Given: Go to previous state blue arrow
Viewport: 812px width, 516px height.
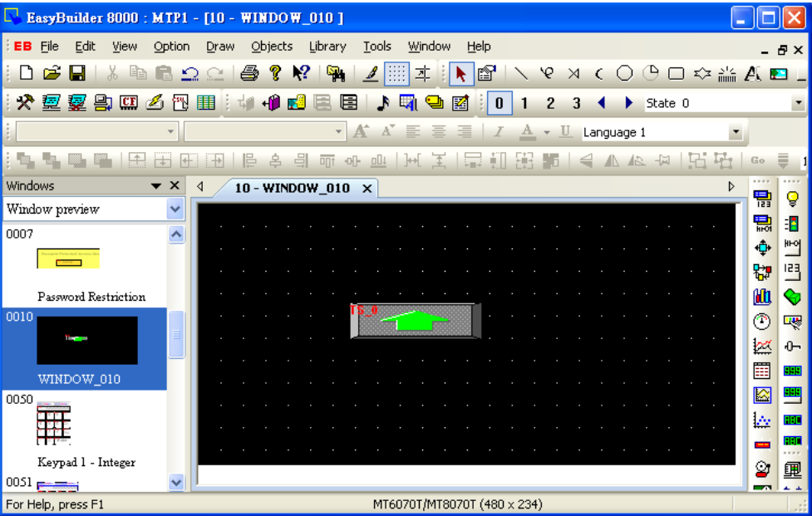Looking at the screenshot, I should coord(602,103).
